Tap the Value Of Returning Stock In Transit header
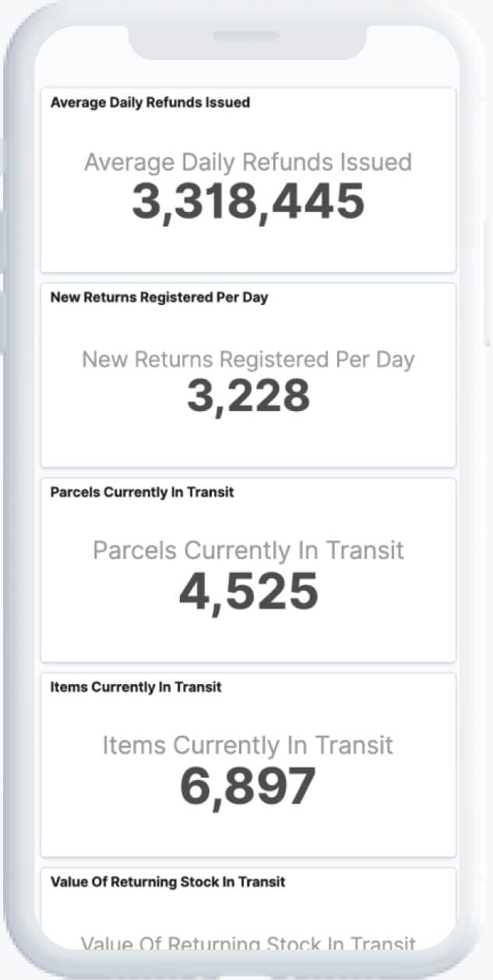 167,882
